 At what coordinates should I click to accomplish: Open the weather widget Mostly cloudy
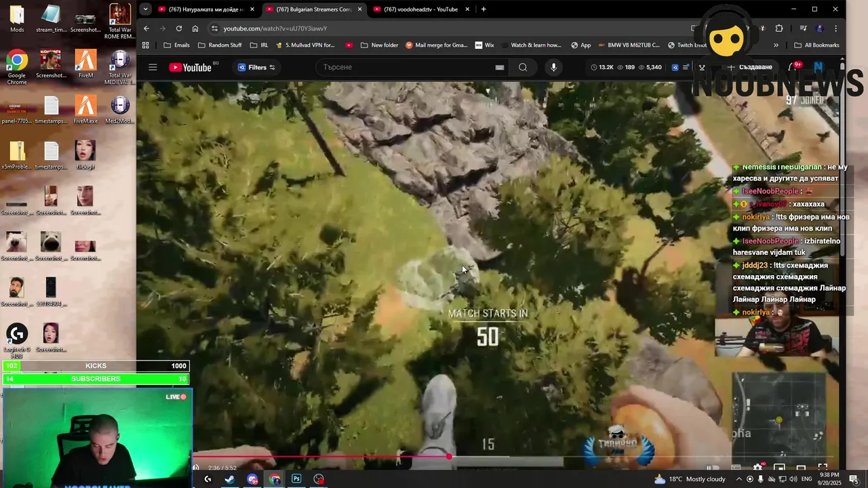pos(690,479)
